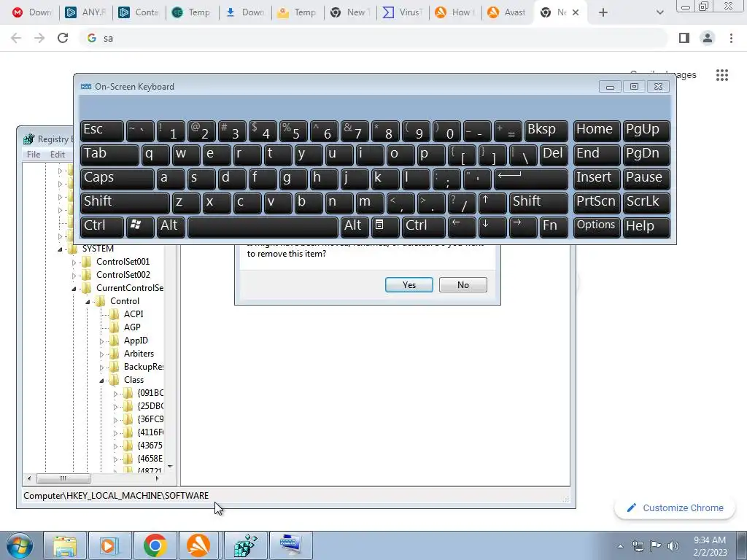Toggle the Caps key on keyboard
Viewport: 747px width, 560px height.
(x=117, y=179)
